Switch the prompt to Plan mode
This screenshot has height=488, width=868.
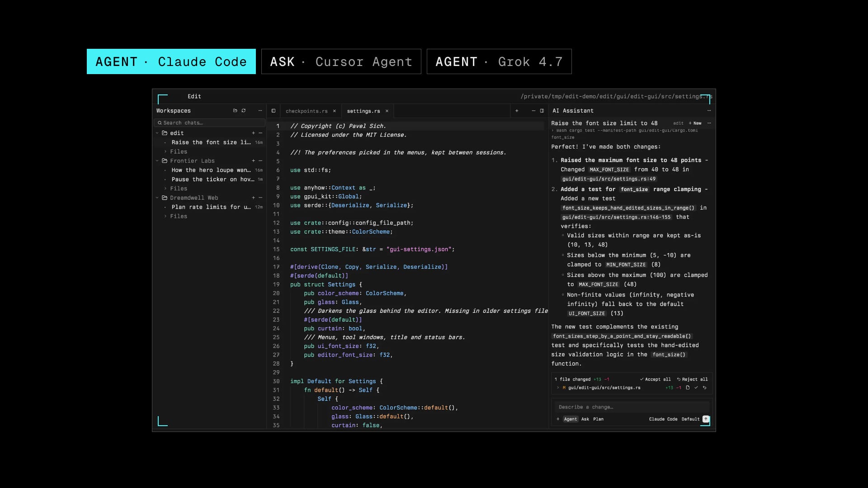click(598, 419)
